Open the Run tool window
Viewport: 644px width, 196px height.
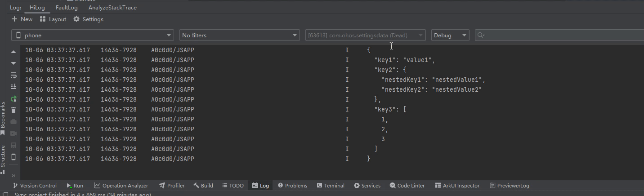pos(75,185)
